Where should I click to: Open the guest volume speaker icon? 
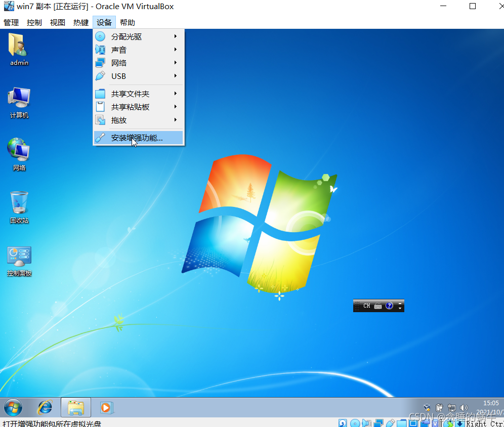(x=464, y=408)
